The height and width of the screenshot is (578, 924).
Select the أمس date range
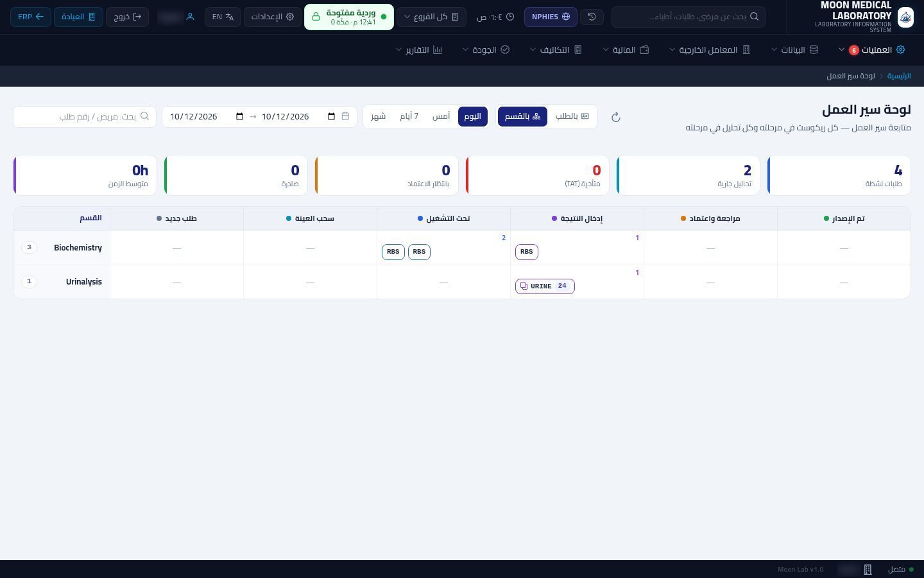pyautogui.click(x=441, y=116)
